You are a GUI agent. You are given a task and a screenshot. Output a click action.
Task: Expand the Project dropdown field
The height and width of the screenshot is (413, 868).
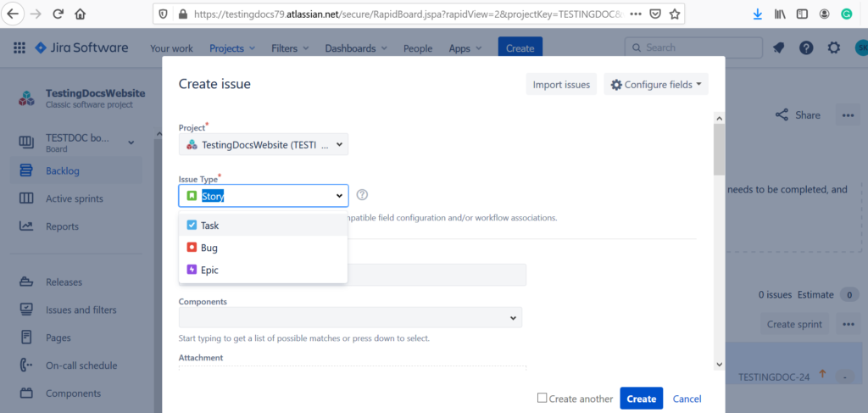pyautogui.click(x=264, y=145)
